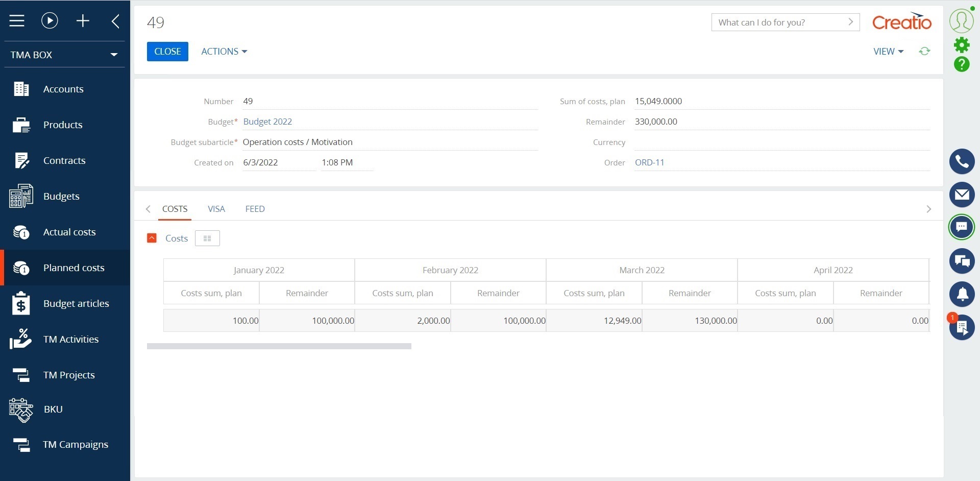The height and width of the screenshot is (481, 980).
Task: Click the quick add plus icon
Action: pos(83,20)
